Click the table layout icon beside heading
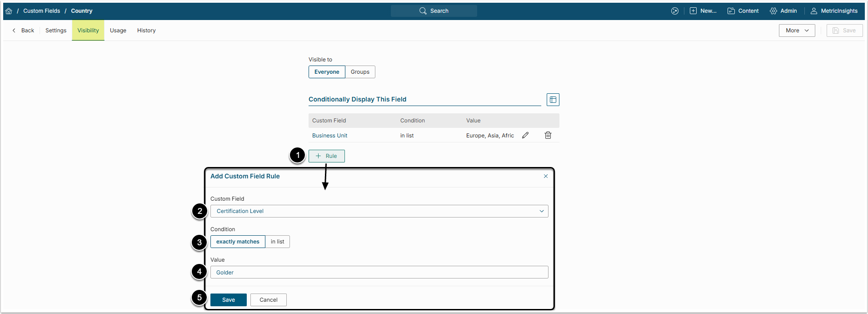 pyautogui.click(x=553, y=100)
